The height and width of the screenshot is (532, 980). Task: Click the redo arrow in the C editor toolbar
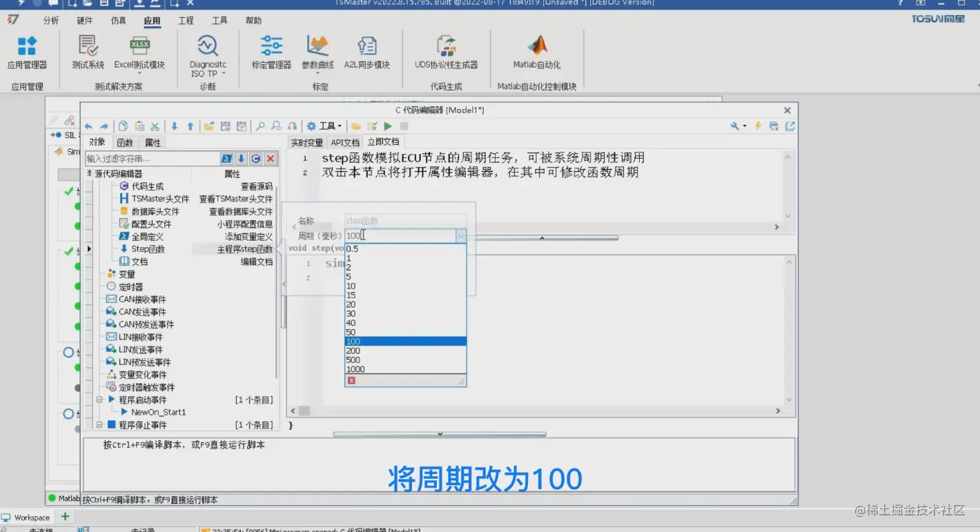[104, 126]
